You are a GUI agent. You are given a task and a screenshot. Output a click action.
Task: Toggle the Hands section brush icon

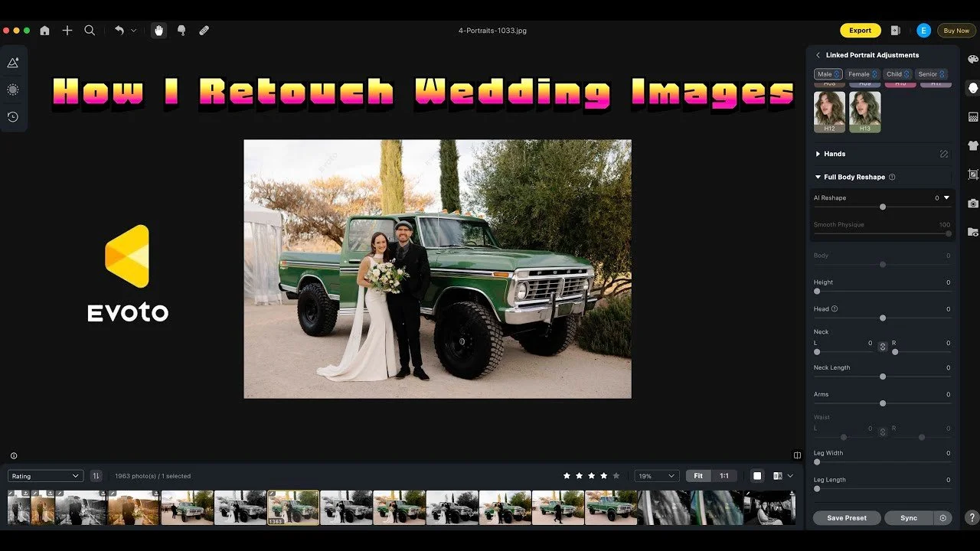(944, 154)
